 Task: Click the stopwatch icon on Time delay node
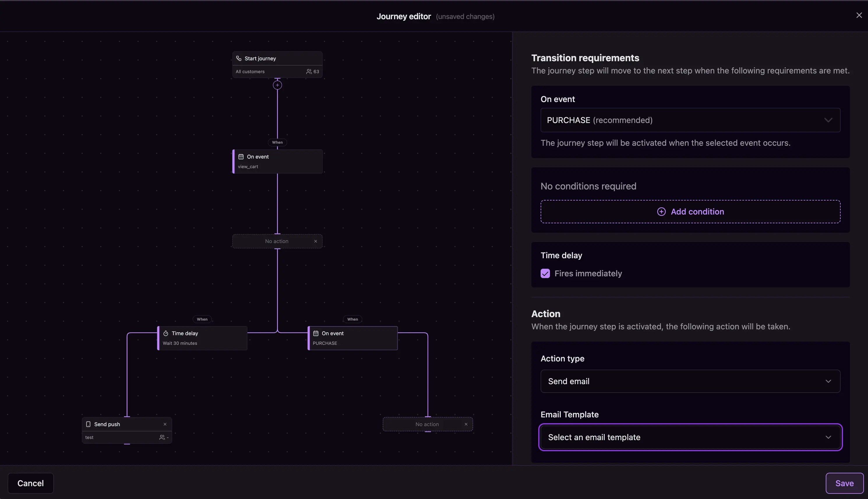tap(166, 333)
